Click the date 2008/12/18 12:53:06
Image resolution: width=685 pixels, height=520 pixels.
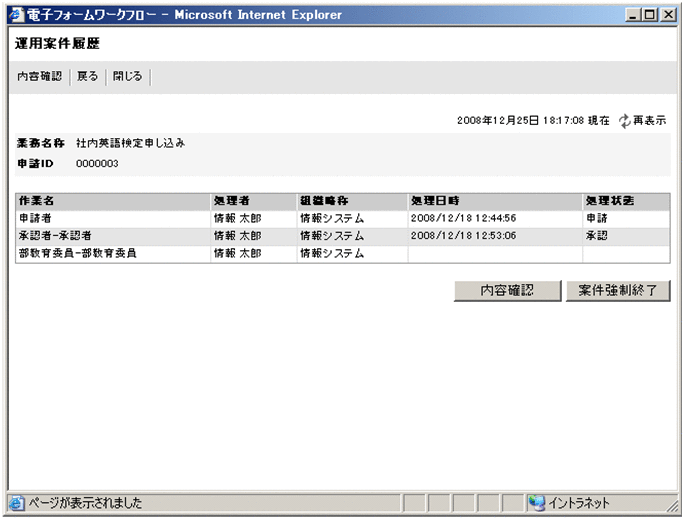463,236
